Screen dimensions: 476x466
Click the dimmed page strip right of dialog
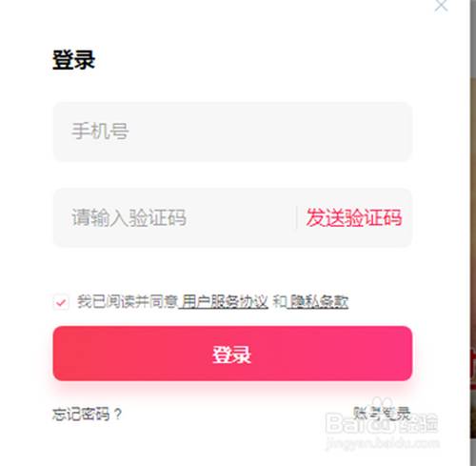click(473, 233)
